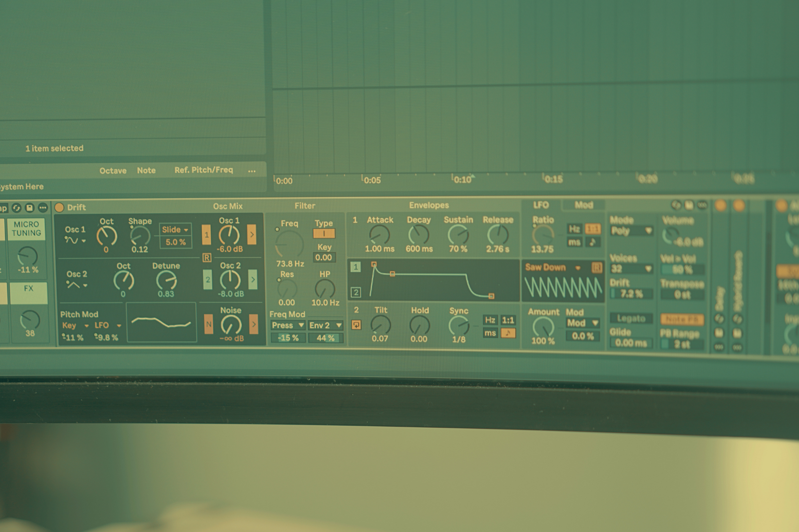Click Osc 1 filter routing arrow
The image size is (799, 532).
[x=252, y=235]
